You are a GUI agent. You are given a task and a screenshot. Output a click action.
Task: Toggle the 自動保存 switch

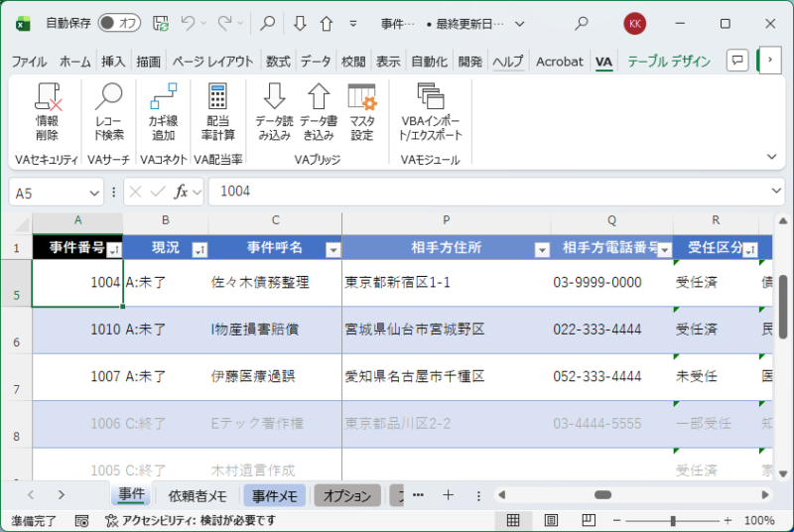pyautogui.click(x=119, y=23)
